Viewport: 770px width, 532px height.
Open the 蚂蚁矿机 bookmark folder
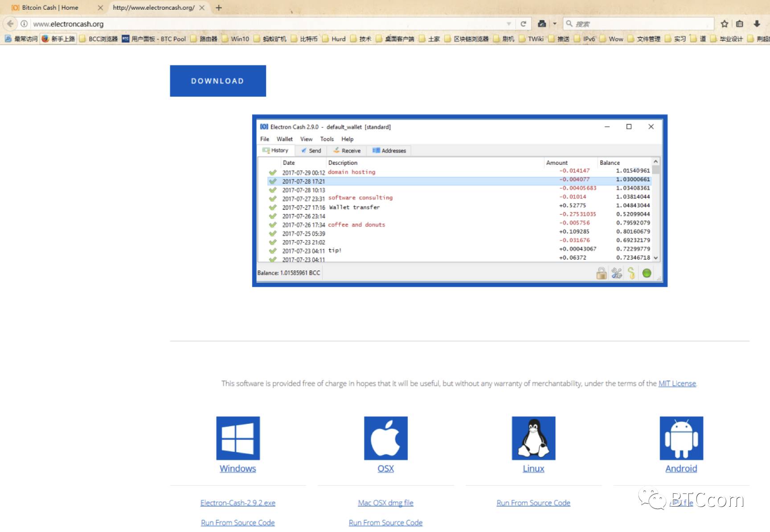click(x=270, y=39)
